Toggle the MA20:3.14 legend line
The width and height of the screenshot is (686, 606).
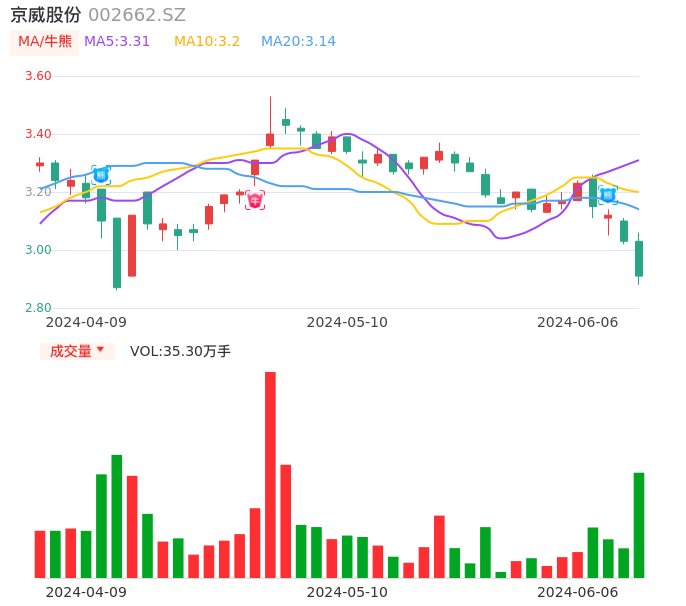point(298,42)
